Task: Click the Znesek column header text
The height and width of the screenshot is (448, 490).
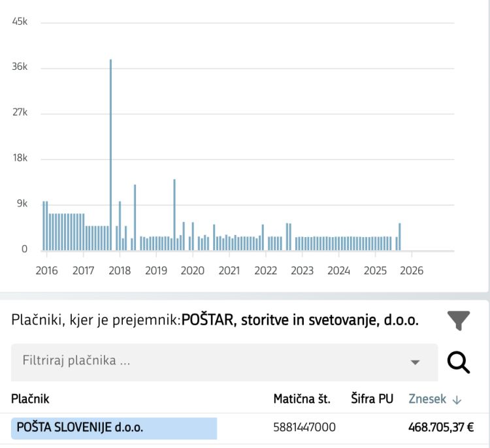Action: point(427,399)
